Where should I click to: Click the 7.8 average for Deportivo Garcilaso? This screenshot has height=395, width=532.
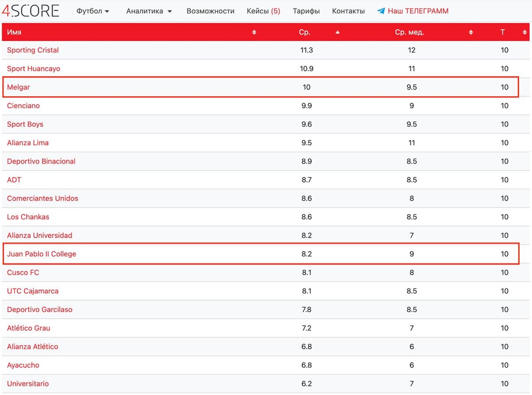(307, 310)
